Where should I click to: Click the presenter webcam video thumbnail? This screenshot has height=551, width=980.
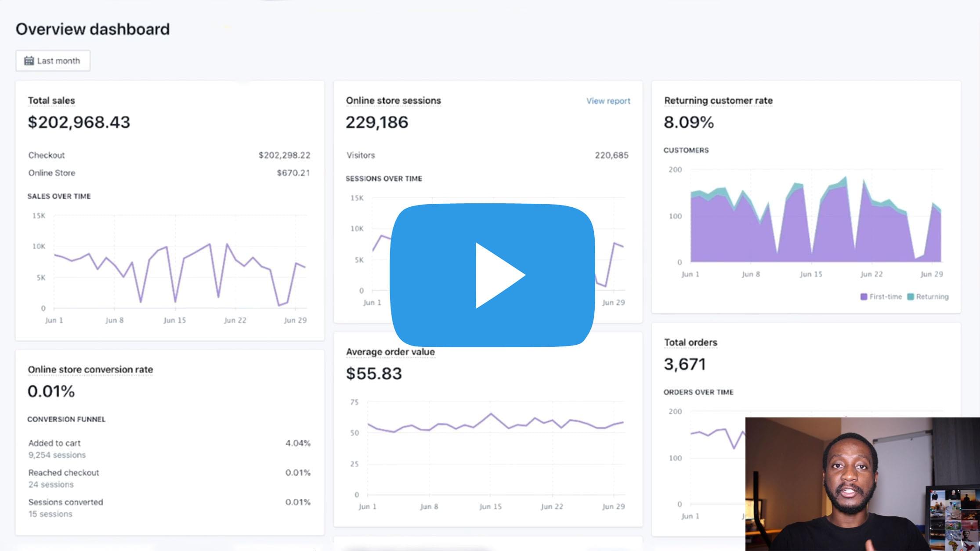[862, 484]
